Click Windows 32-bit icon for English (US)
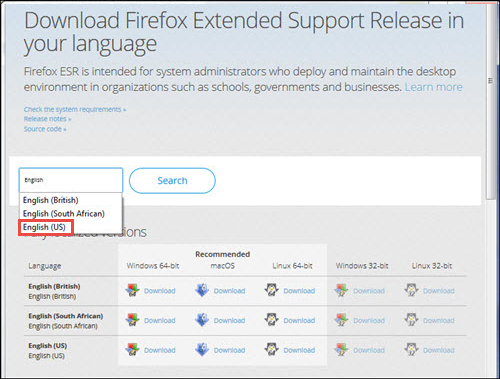 pyautogui.click(x=341, y=349)
